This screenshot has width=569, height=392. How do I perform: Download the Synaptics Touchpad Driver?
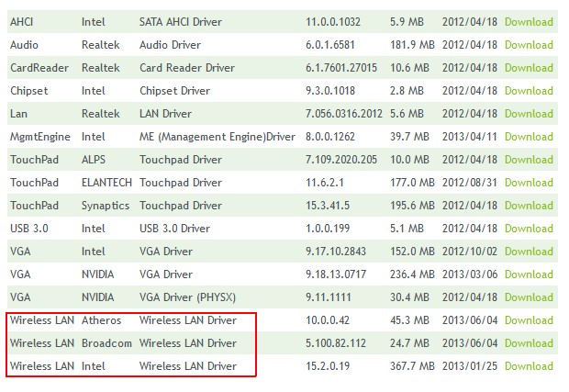tap(529, 205)
